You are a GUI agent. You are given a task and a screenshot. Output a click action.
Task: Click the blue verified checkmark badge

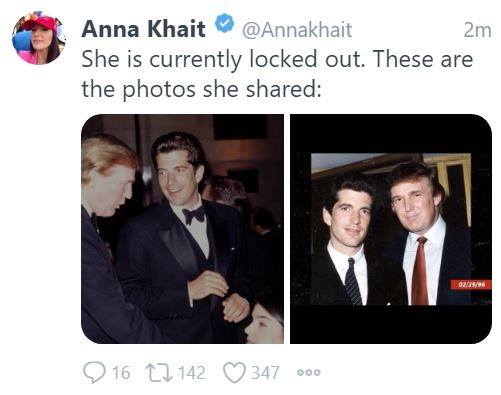[x=224, y=23]
